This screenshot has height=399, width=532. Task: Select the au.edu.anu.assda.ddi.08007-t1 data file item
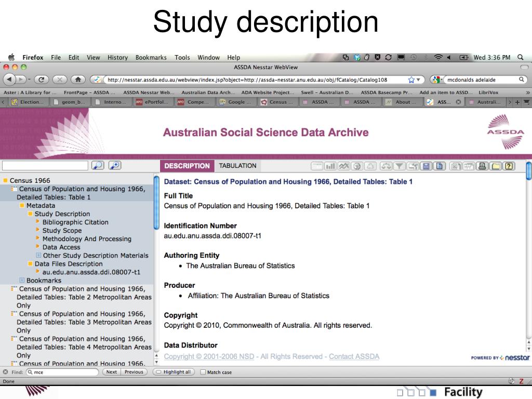91,272
